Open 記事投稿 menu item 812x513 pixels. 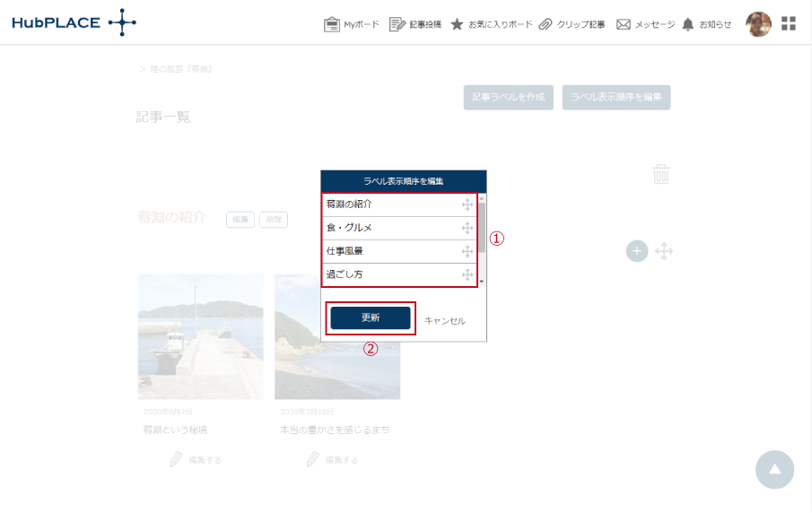(x=425, y=24)
